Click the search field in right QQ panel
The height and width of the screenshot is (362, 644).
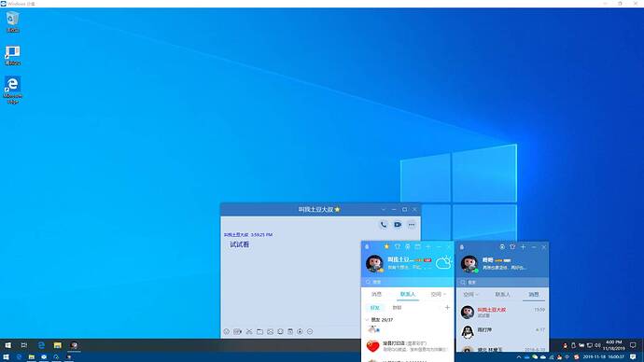(502, 282)
